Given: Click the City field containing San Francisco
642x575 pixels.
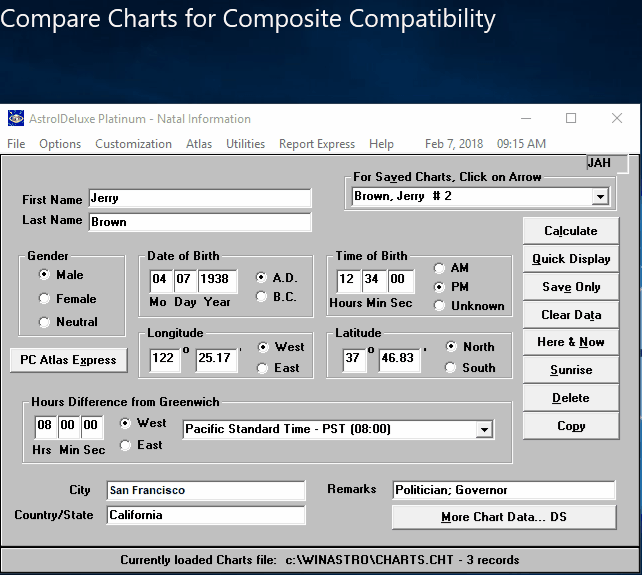Looking at the screenshot, I should coord(205,490).
